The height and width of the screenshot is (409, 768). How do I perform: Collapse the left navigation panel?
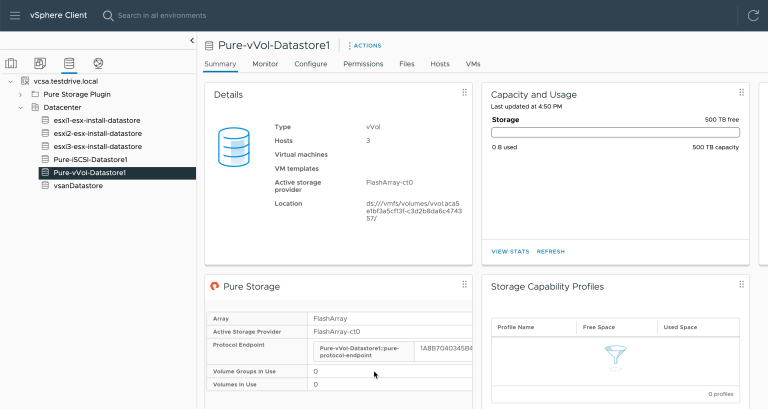[191, 40]
